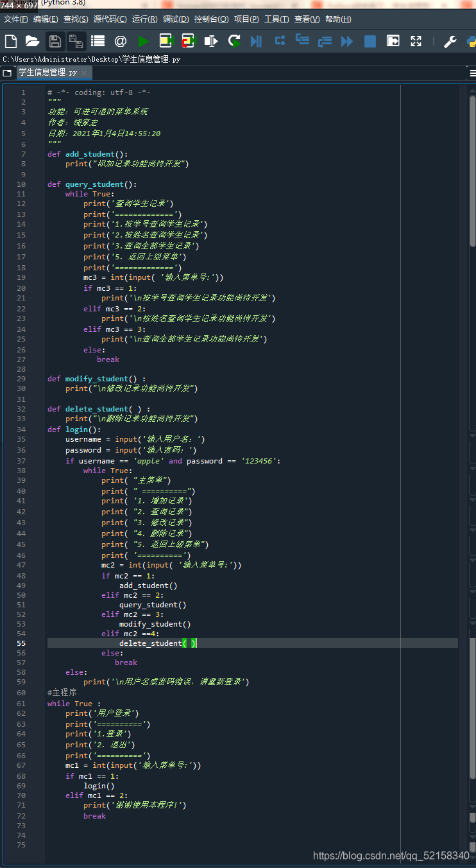
Task: Open the 工具(T) menu
Action: [276, 19]
